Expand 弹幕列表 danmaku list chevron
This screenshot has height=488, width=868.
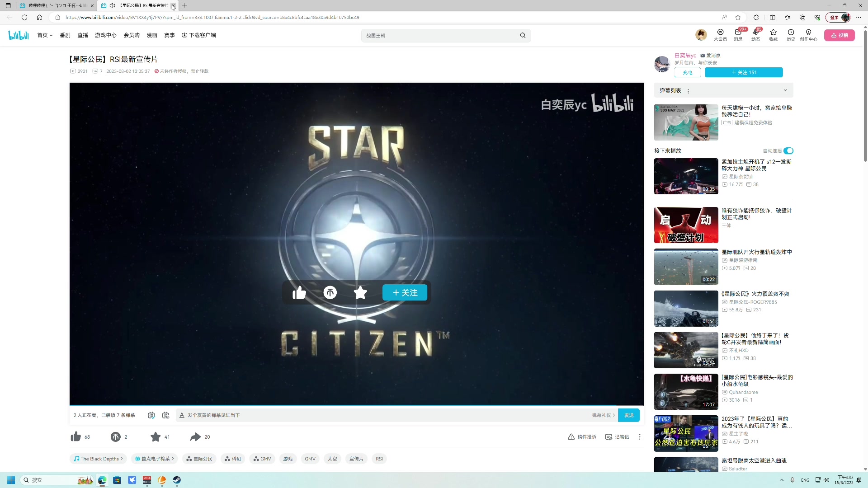click(785, 90)
